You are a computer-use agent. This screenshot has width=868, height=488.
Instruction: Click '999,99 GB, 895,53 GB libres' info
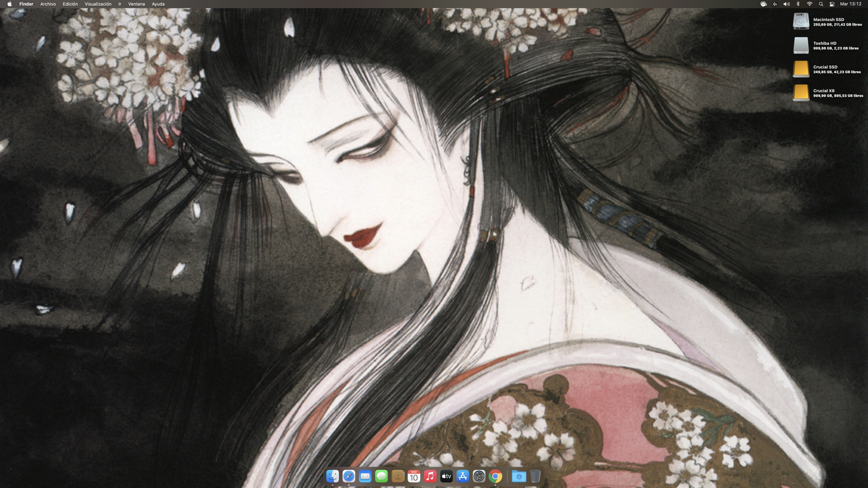838,96
